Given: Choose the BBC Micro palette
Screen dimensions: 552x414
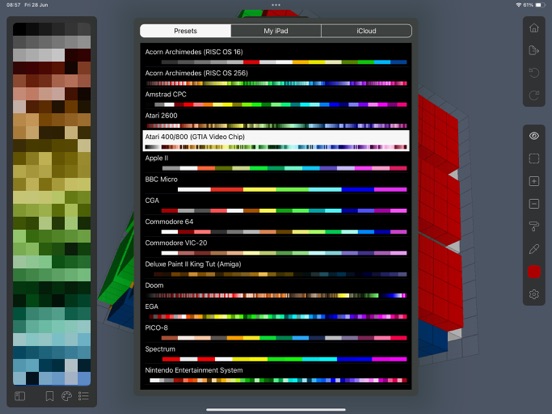Looking at the screenshot, I should click(276, 183).
